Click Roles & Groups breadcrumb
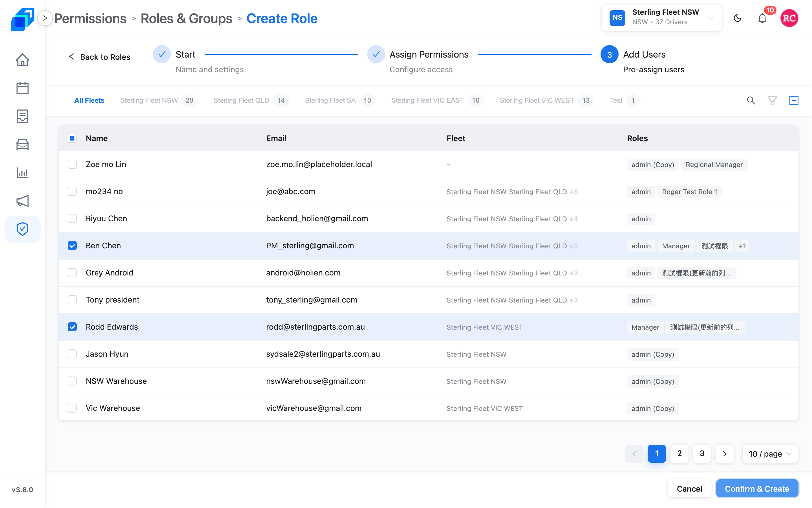The height and width of the screenshot is (508, 812). pyautogui.click(x=186, y=18)
